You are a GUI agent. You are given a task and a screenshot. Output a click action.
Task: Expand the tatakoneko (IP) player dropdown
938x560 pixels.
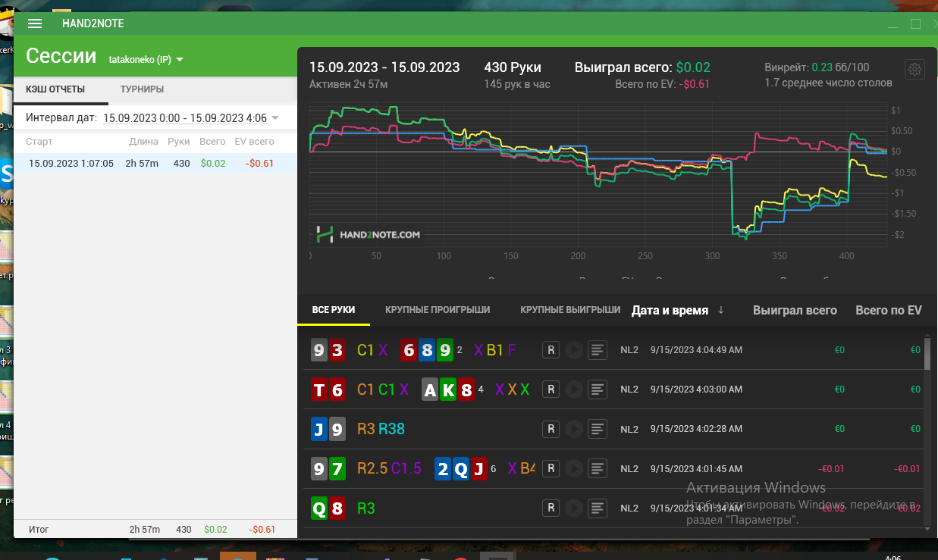coord(146,59)
